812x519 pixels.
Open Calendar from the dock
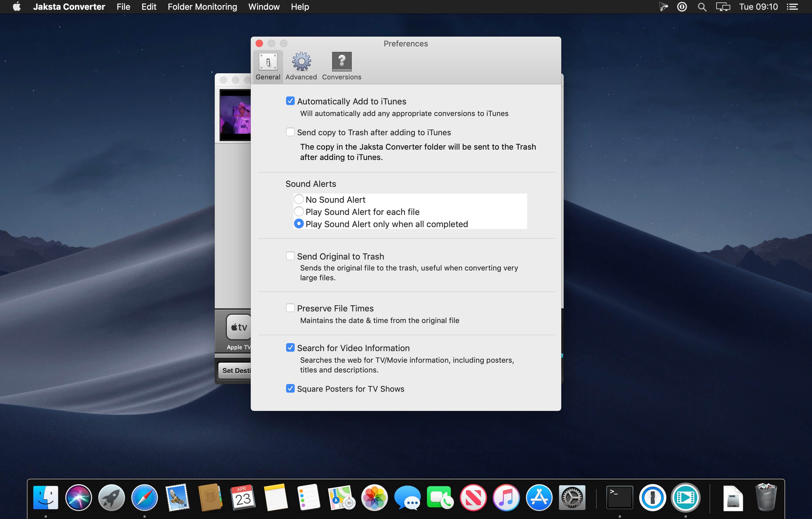[243, 497]
